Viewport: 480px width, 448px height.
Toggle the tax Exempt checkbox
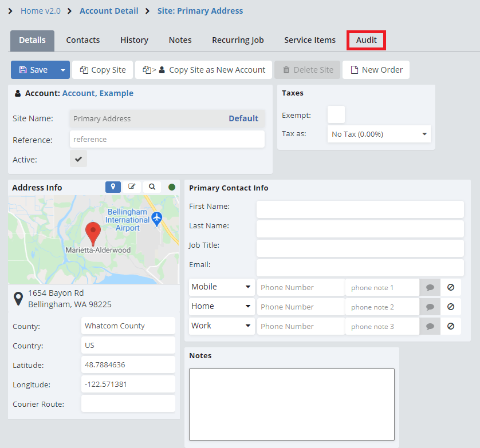point(336,115)
